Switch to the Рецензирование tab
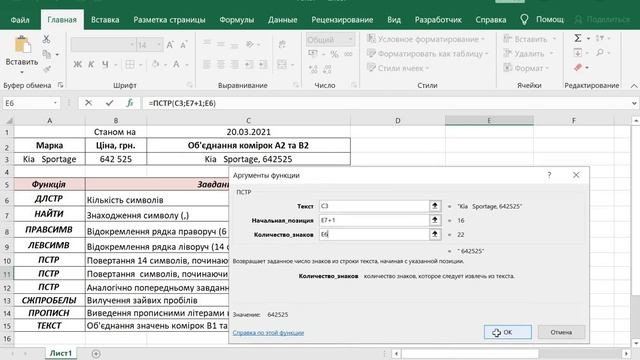Viewport: 640px width, 360px height. pyautogui.click(x=342, y=20)
